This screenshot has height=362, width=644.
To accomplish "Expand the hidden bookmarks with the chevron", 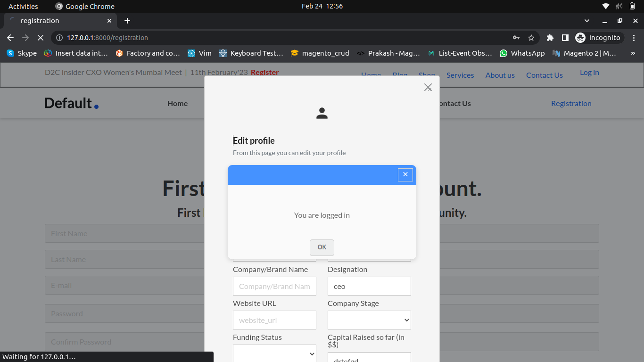I will click(633, 53).
